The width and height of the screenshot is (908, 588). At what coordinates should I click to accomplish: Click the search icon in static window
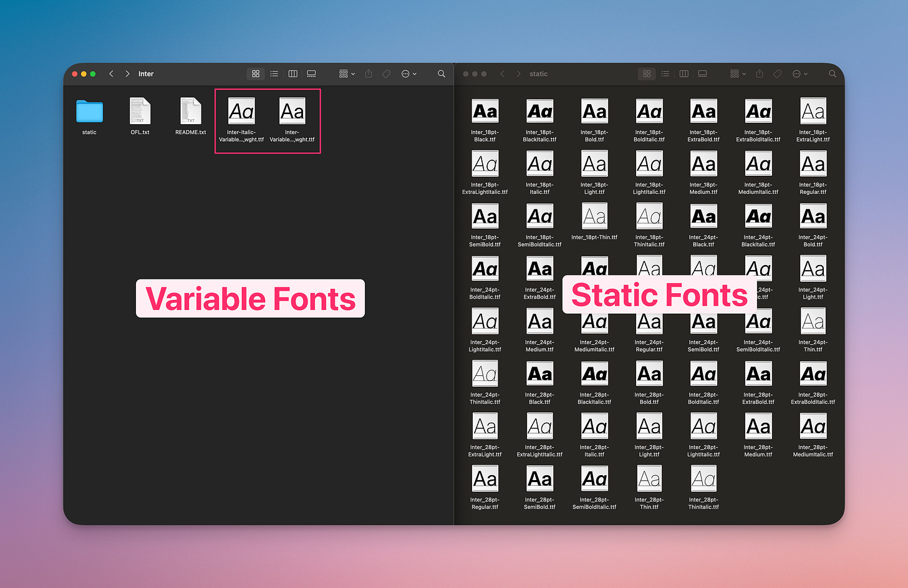[833, 74]
